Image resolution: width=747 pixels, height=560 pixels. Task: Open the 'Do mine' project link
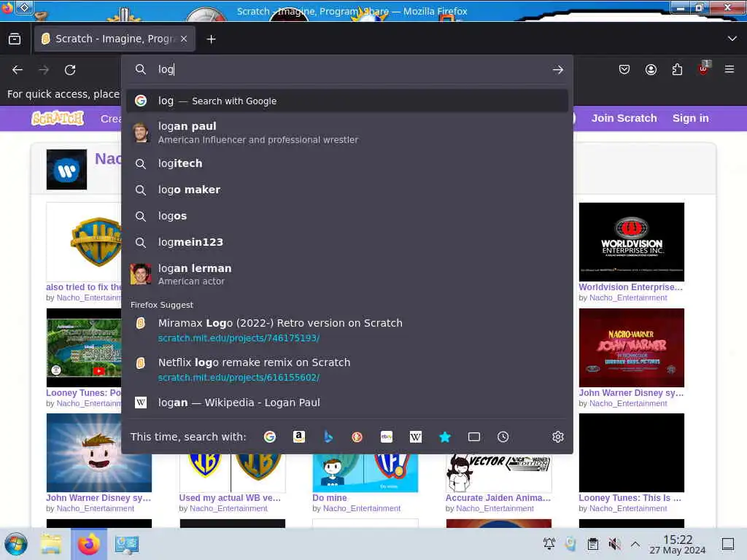pos(330,497)
